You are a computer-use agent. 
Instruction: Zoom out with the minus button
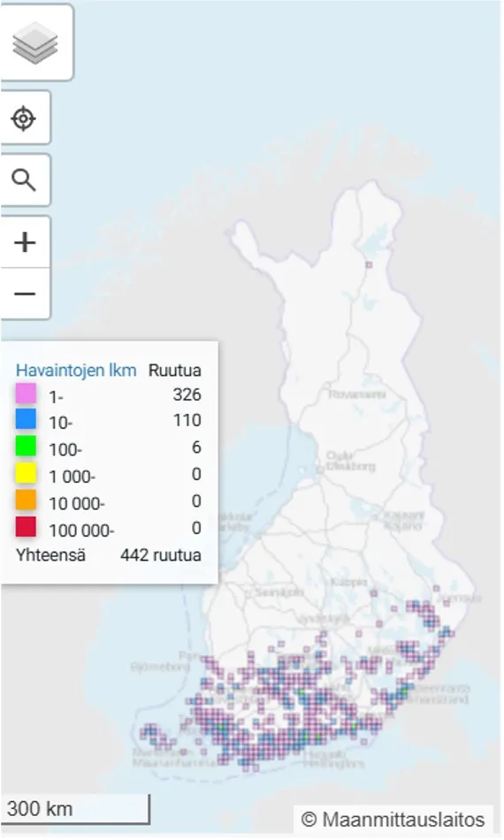[25, 294]
